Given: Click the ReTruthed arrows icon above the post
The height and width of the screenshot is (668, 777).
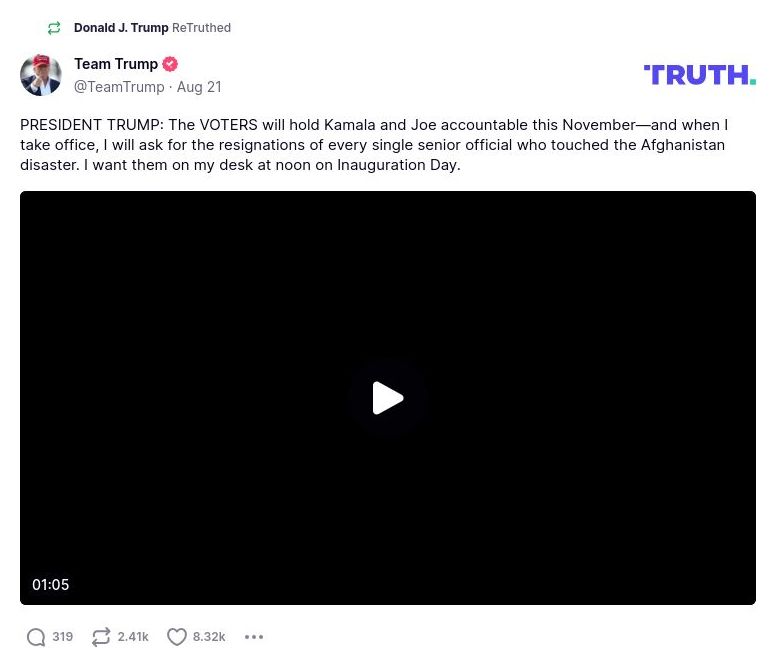Looking at the screenshot, I should (x=54, y=28).
